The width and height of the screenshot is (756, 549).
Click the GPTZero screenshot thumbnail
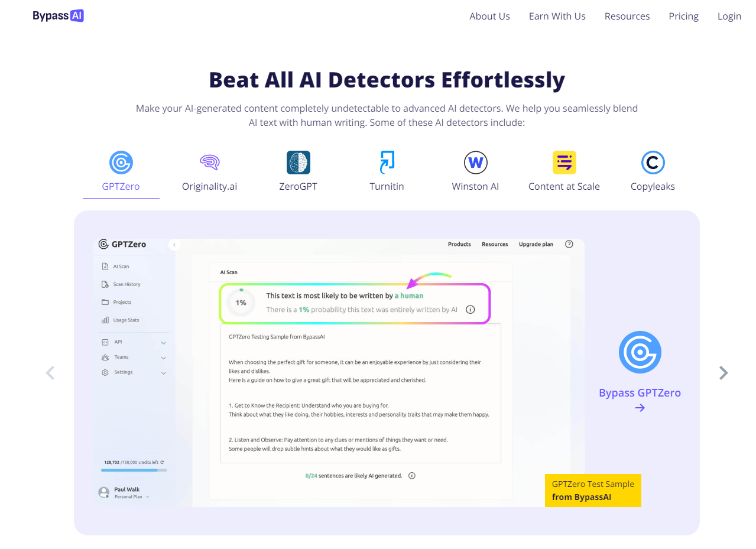tap(339, 373)
